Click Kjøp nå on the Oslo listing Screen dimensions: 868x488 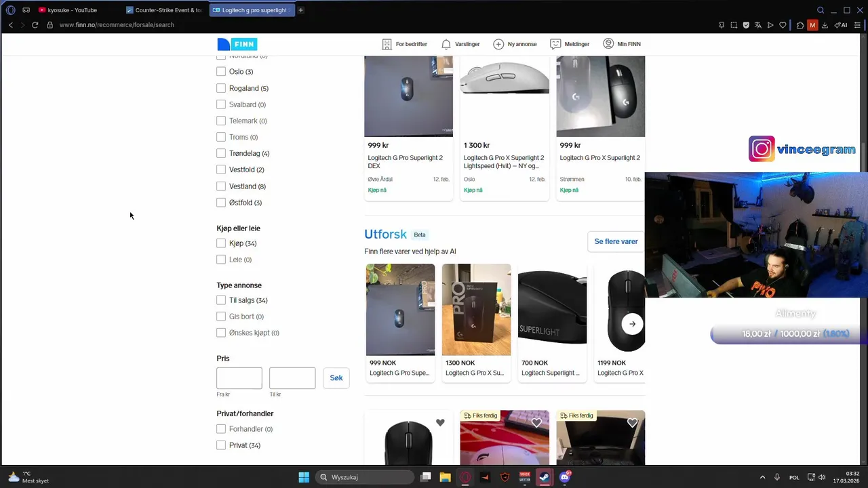[473, 190]
